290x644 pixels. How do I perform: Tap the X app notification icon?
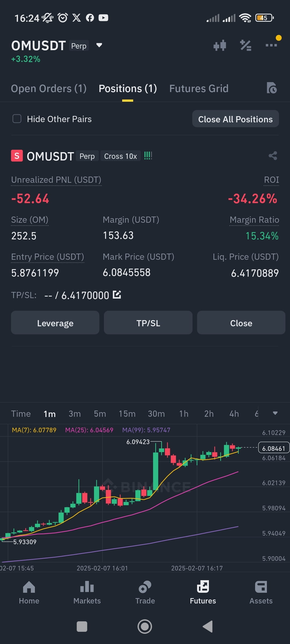point(77,18)
